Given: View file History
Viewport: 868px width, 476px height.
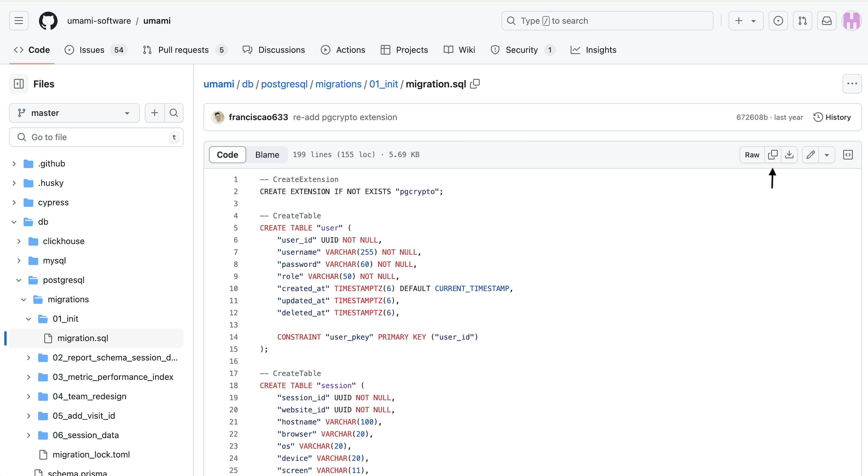Looking at the screenshot, I should point(832,117).
